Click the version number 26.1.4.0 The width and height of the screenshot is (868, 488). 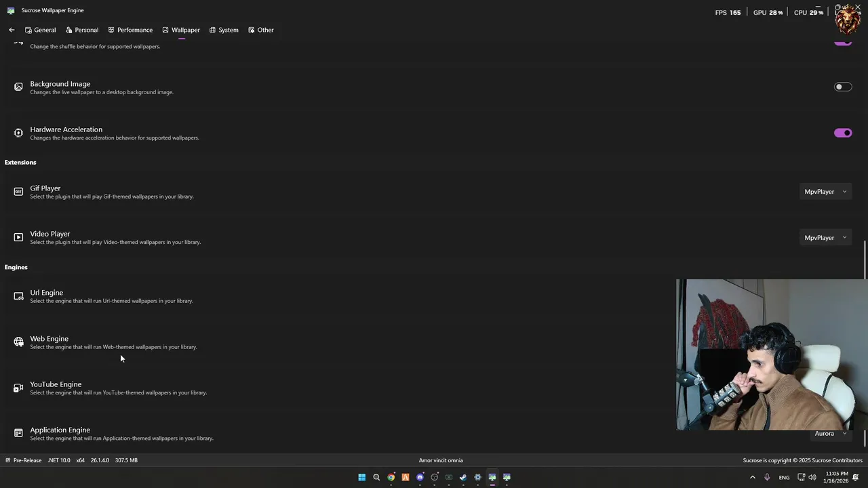pyautogui.click(x=100, y=460)
